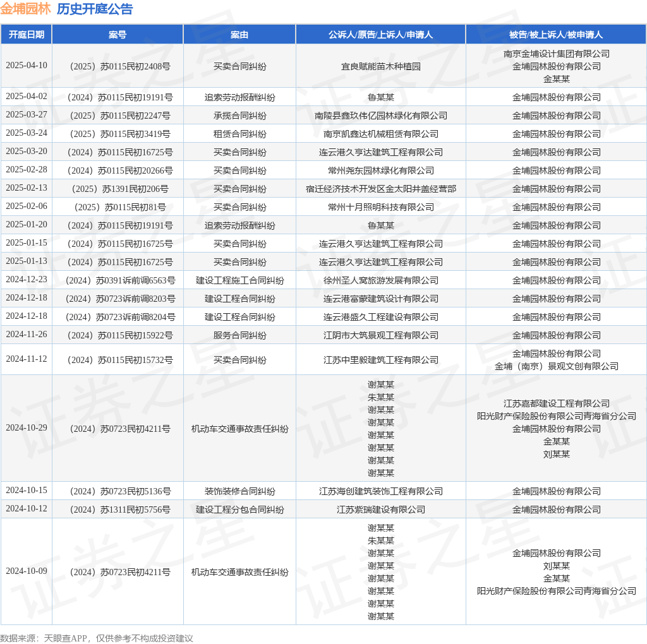Click case number 苏1311民初5756号
This screenshot has width=647, height=644.
pyautogui.click(x=120, y=510)
